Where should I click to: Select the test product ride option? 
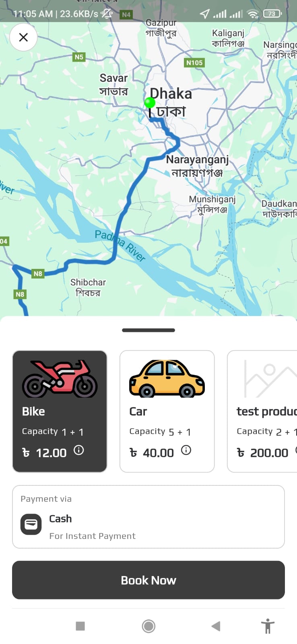[x=262, y=411]
